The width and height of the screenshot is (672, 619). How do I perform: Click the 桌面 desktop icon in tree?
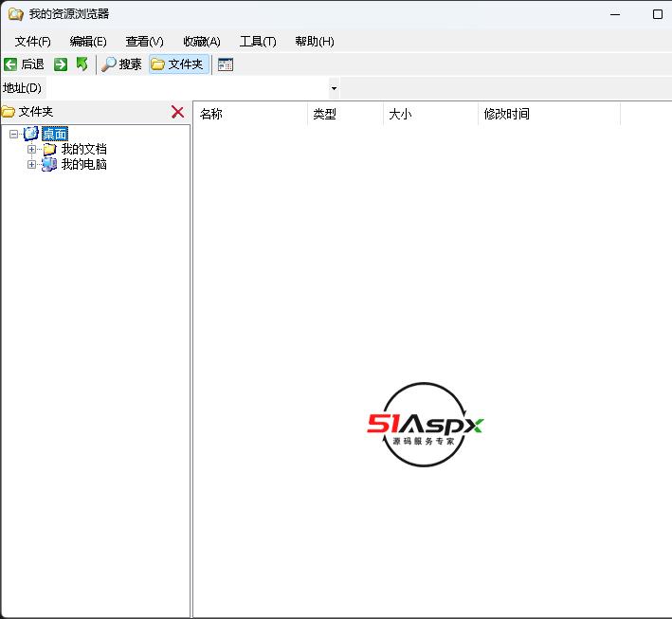[x=31, y=134]
